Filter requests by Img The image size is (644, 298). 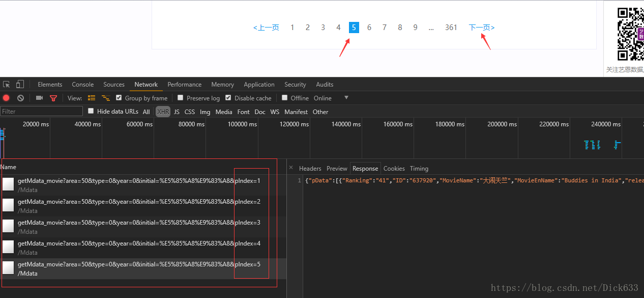(x=205, y=112)
